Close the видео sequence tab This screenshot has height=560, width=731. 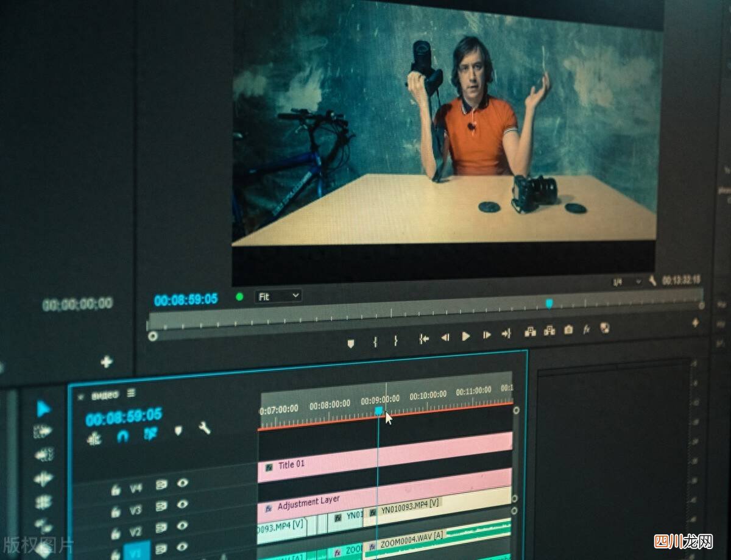80,397
